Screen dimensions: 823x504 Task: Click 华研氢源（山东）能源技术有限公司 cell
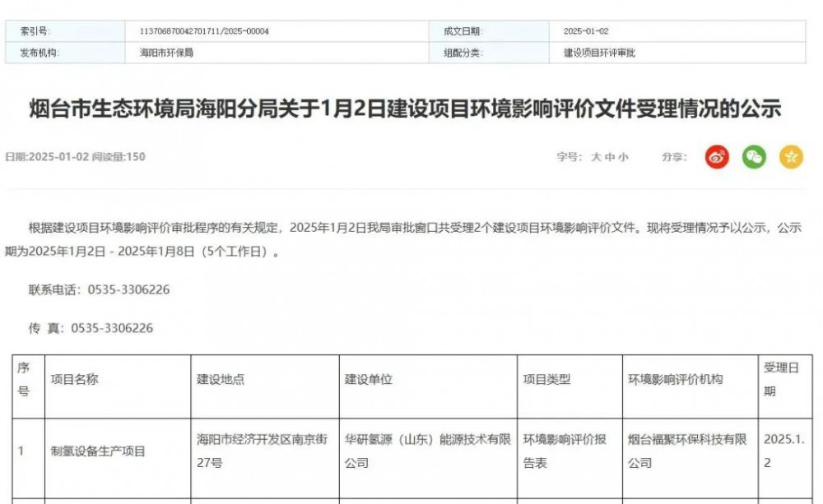click(426, 451)
